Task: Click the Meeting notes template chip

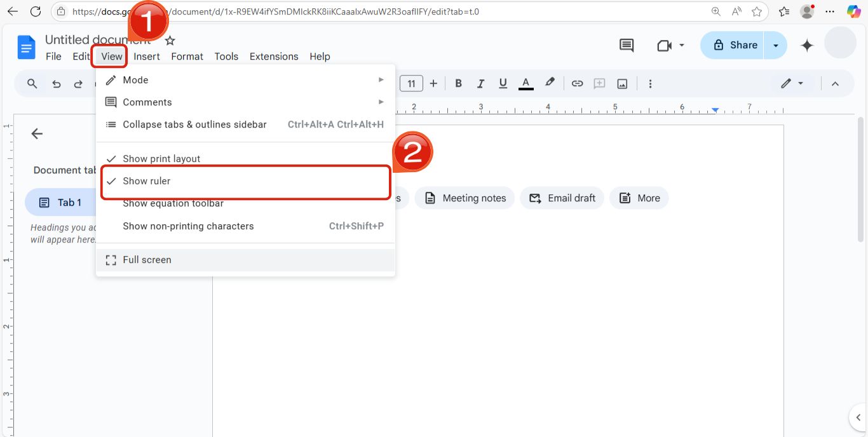Action: [465, 198]
